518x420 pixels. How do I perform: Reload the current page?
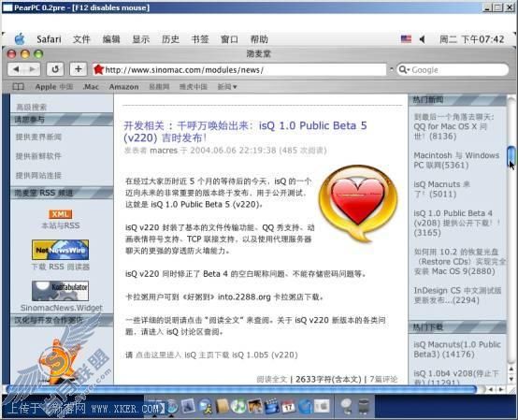[x=55, y=69]
